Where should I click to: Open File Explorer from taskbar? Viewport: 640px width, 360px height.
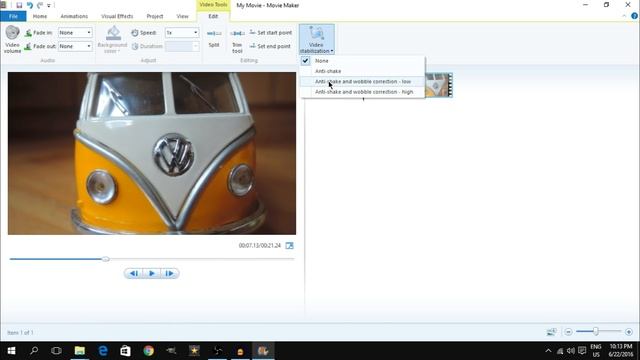pyautogui.click(x=80, y=351)
